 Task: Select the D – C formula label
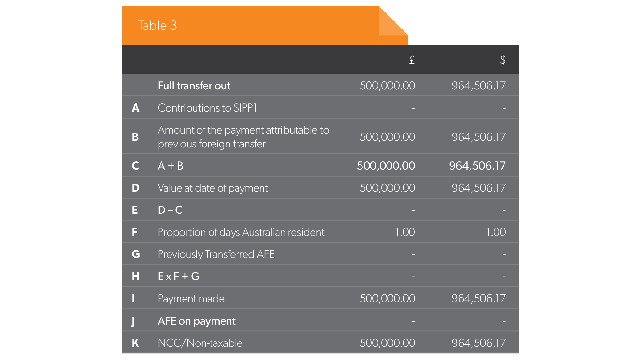click(x=170, y=210)
